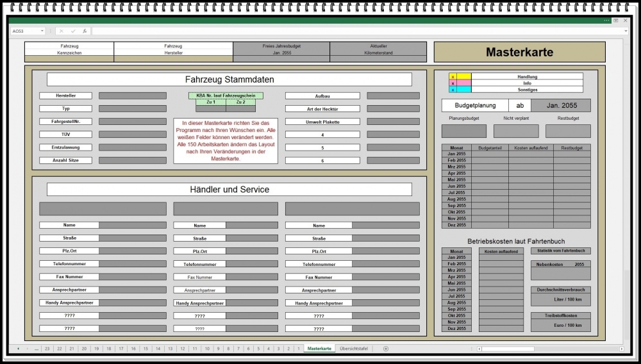
Task: Add a new sheet with plus icon
Action: click(x=385, y=349)
